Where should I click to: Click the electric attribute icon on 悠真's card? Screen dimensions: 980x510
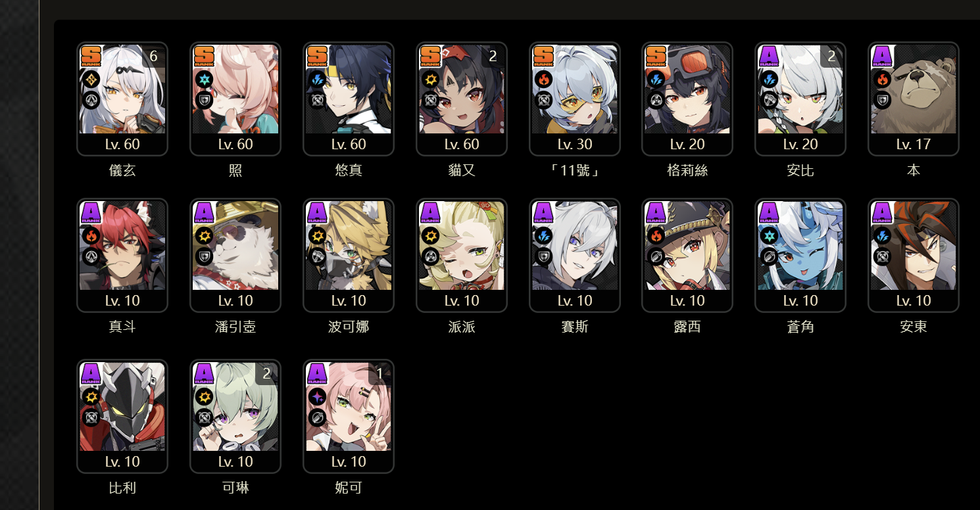317,80
